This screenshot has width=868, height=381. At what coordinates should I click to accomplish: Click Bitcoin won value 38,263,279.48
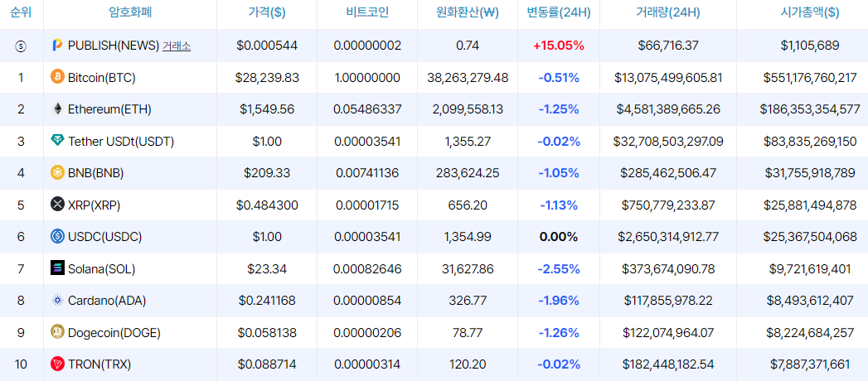point(468,77)
